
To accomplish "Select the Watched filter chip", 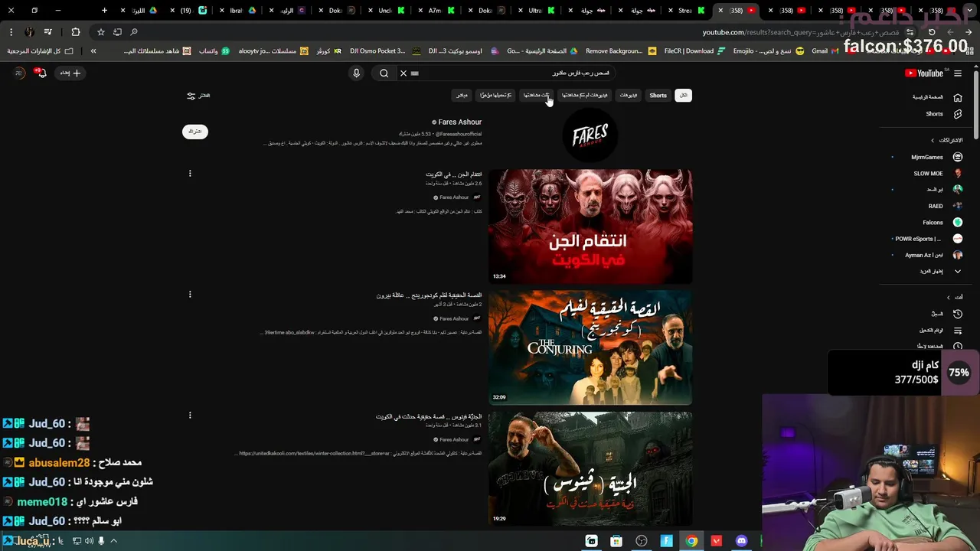I will tap(537, 96).
